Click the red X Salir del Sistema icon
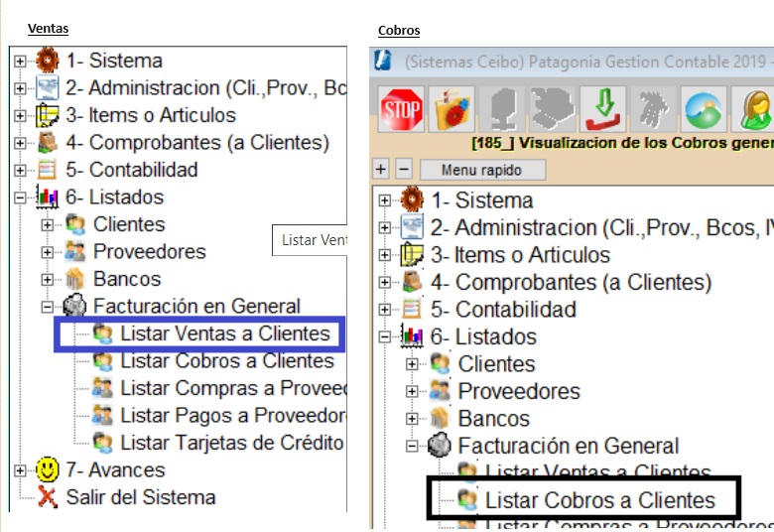The width and height of the screenshot is (774, 532). tap(48, 497)
